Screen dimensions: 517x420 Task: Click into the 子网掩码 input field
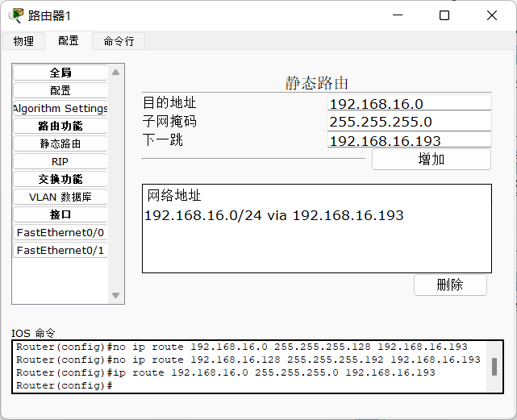click(409, 121)
